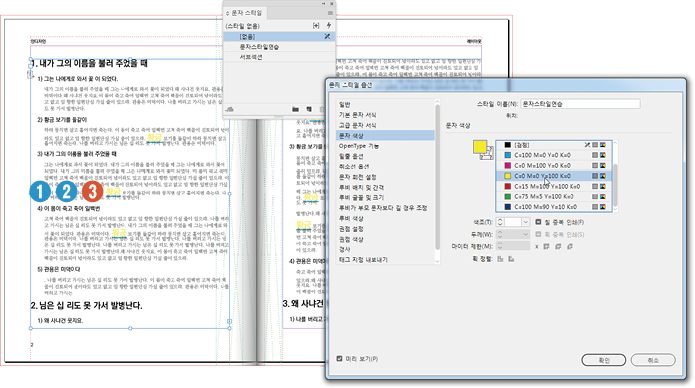Select [없음] style in 문자 스타일 panel

coord(278,36)
